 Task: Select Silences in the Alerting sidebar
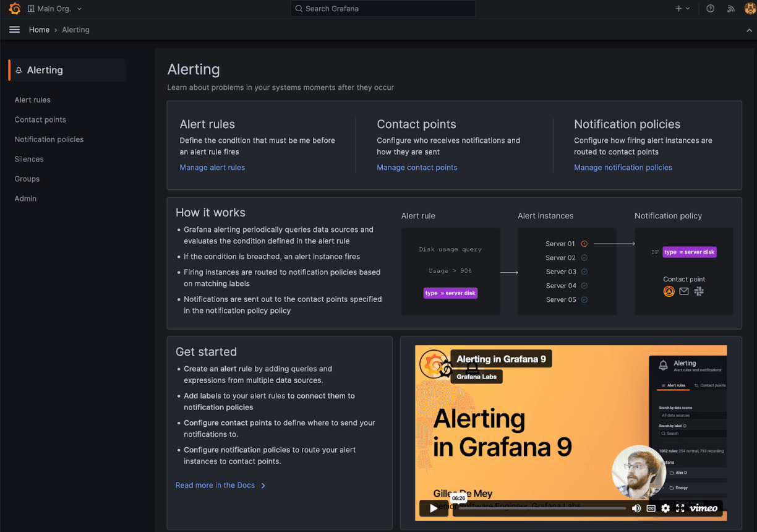coord(28,159)
